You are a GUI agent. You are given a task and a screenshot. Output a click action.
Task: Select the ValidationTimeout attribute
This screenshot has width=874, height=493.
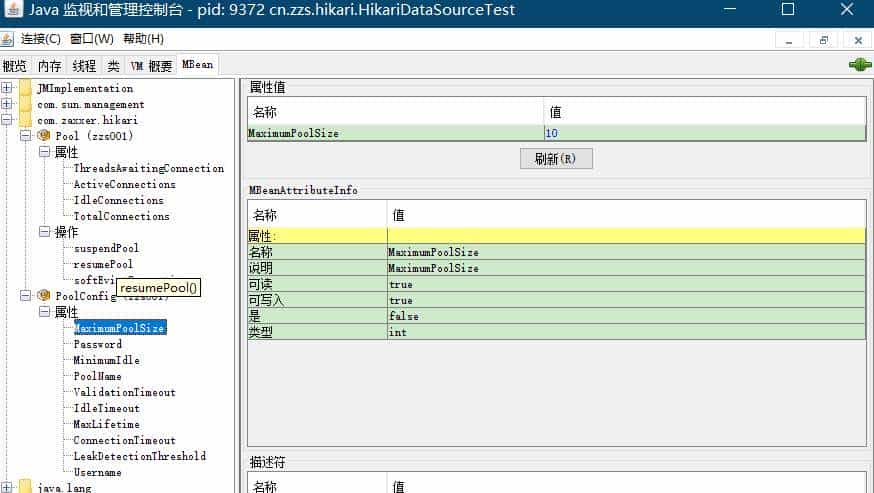pyautogui.click(x=124, y=392)
